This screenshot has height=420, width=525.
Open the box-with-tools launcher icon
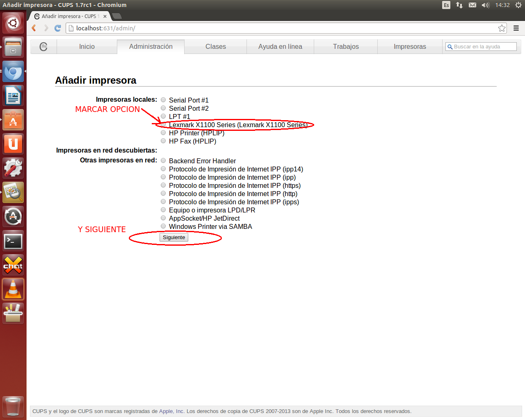tap(13, 313)
